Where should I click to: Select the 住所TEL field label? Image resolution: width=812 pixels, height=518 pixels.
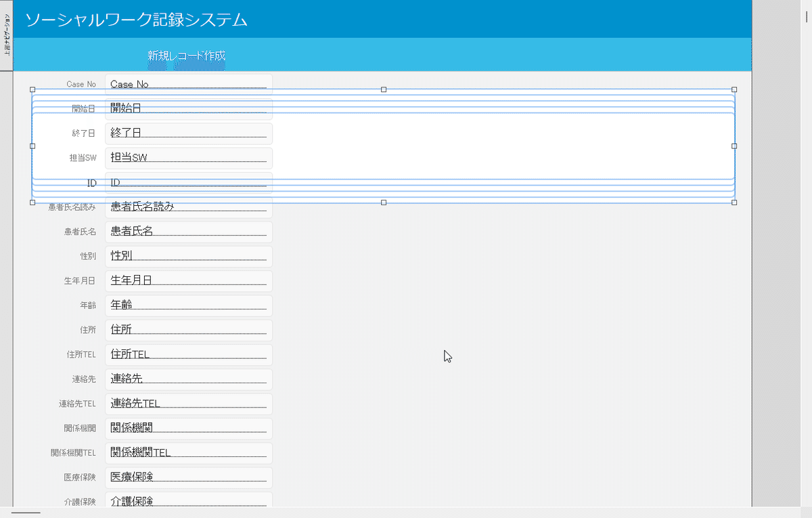pyautogui.click(x=81, y=354)
